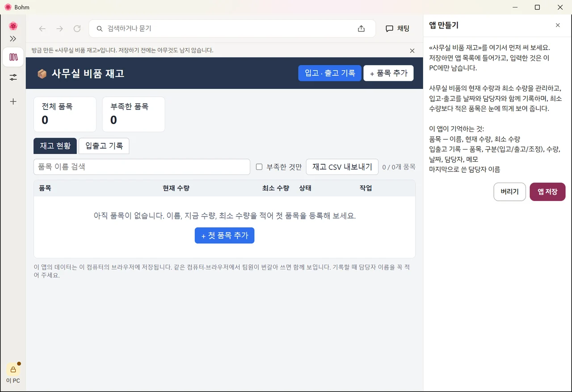This screenshot has width=572, height=392.
Task: Click the 부족한 품목 summary card
Action: [134, 114]
